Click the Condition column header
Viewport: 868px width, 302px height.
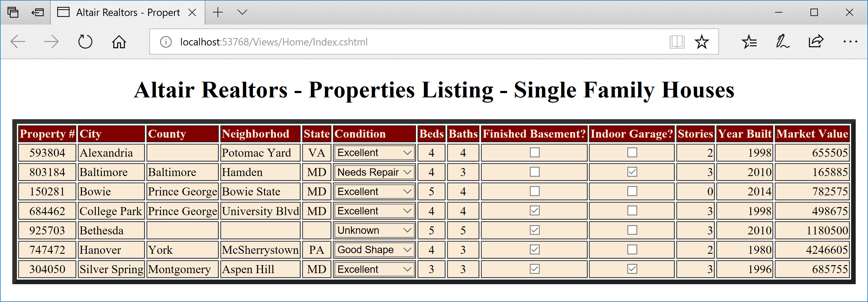(374, 134)
